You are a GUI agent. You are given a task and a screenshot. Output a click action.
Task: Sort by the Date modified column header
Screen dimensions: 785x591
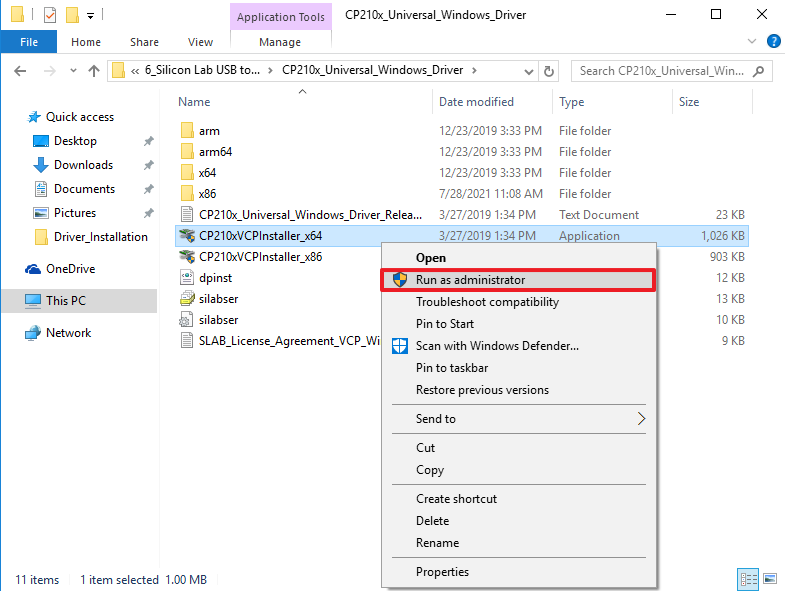(476, 102)
